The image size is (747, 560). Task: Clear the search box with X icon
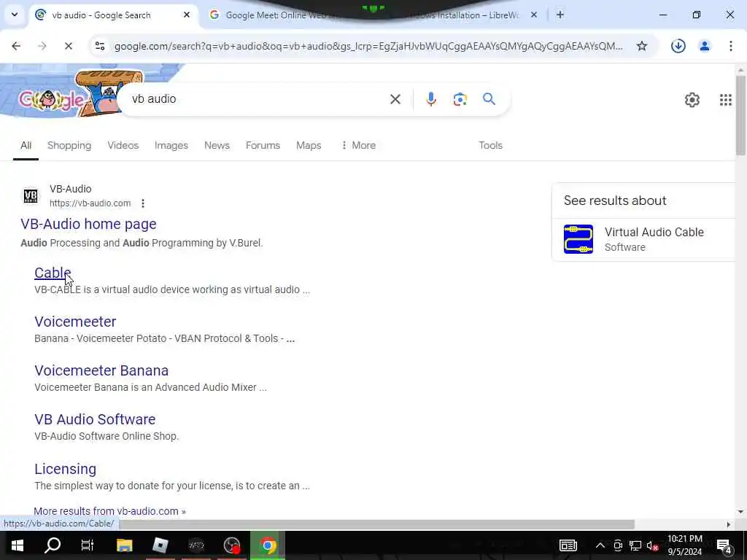coord(395,99)
